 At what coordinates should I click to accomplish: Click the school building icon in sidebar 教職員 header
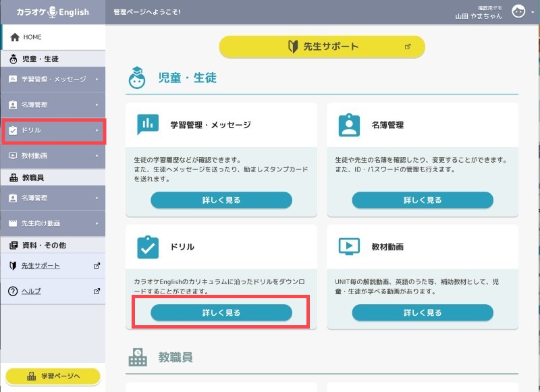coord(13,177)
